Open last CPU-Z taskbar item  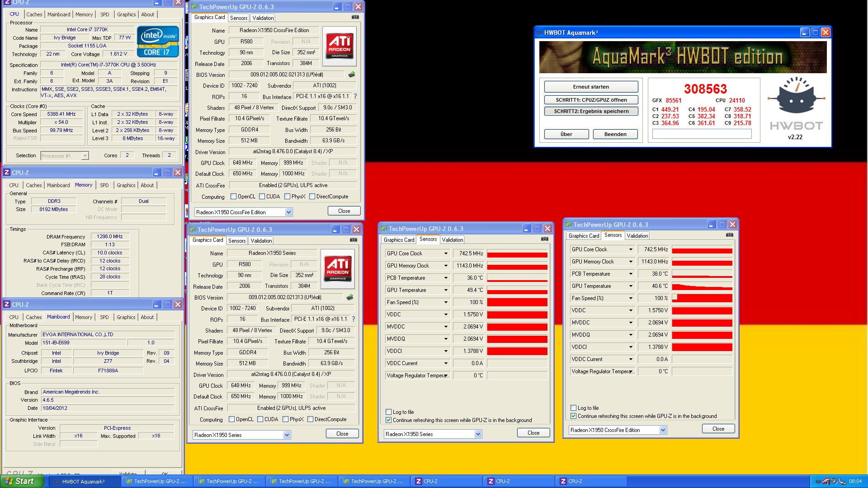(x=591, y=482)
